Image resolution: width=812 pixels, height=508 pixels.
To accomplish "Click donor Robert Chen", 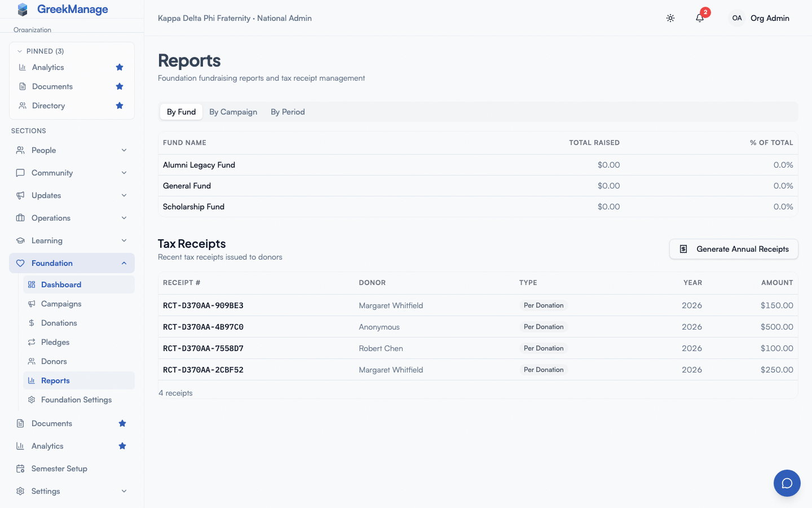I will tap(381, 348).
